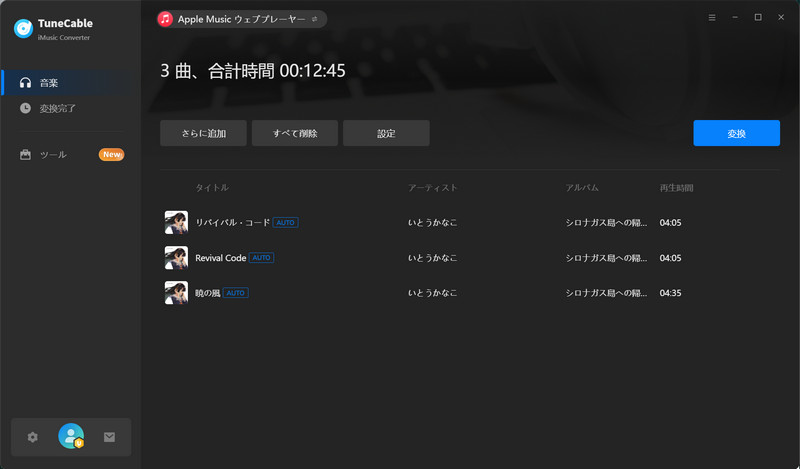Click the Apple Music icon in the source pill

coord(165,19)
